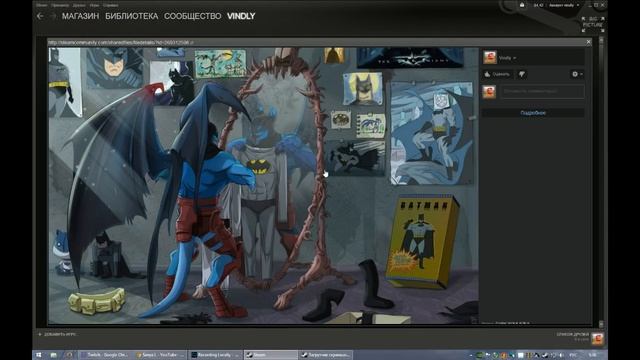Click Добавить игру at bottom left
The width and height of the screenshot is (640, 360).
(57, 334)
